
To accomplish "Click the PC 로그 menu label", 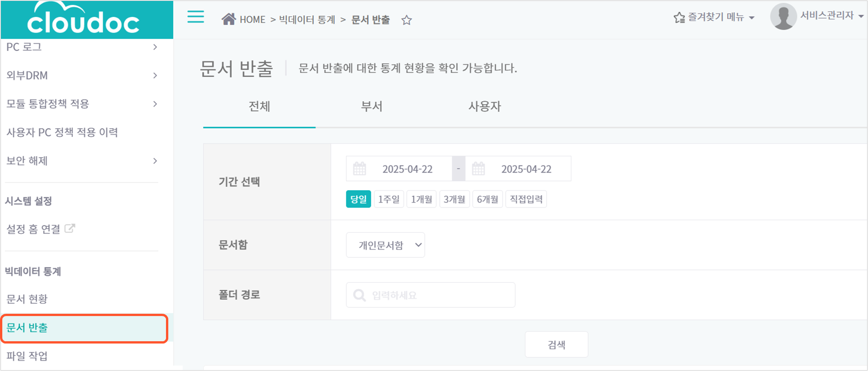I will [x=24, y=47].
